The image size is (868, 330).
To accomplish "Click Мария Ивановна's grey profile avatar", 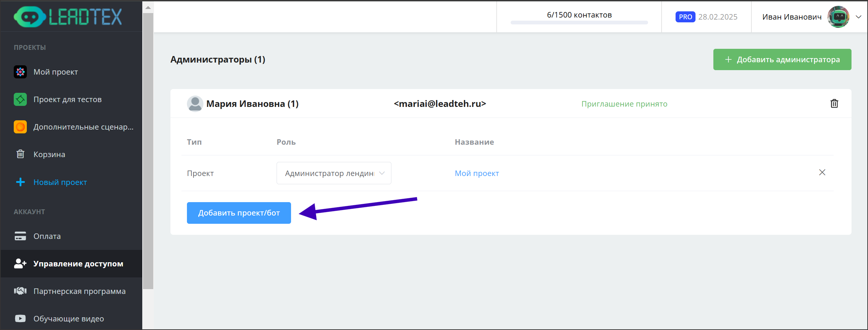I will tap(195, 103).
